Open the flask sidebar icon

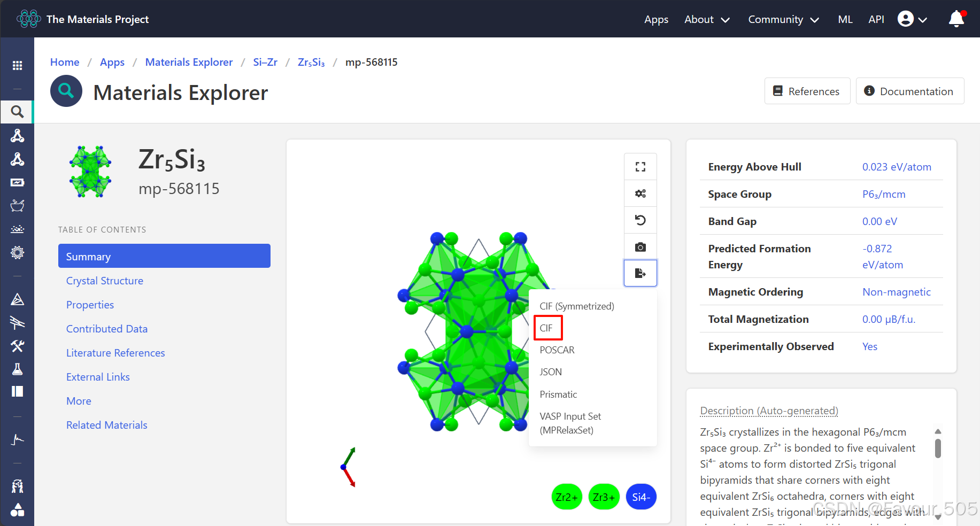coord(17,369)
